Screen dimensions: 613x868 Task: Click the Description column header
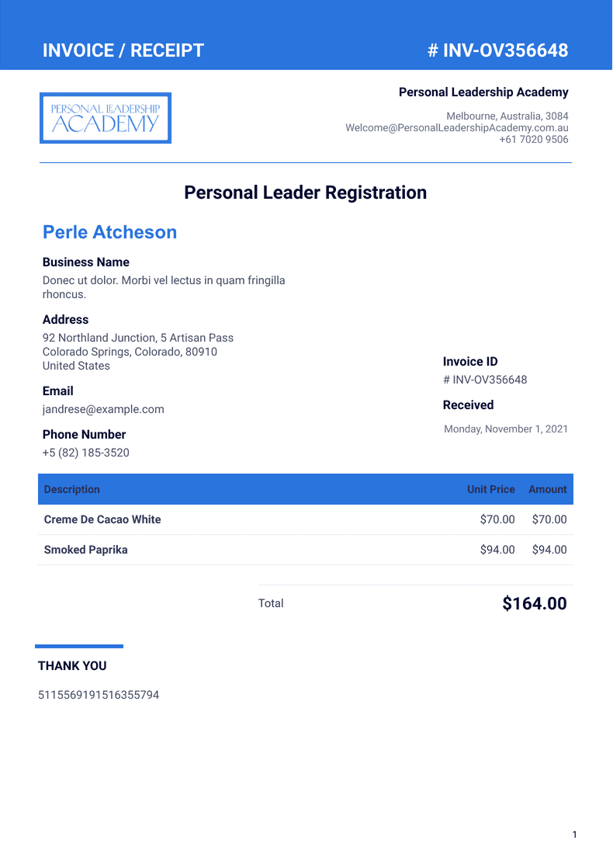tap(72, 489)
